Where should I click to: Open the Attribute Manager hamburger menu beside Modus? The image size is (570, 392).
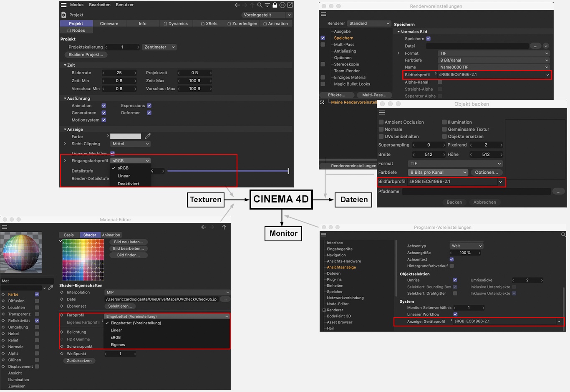(64, 5)
